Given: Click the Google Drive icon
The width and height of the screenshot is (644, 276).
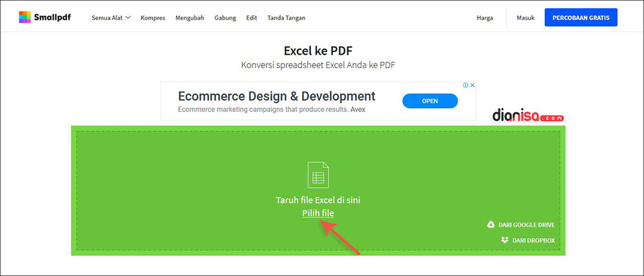Looking at the screenshot, I should [x=490, y=225].
